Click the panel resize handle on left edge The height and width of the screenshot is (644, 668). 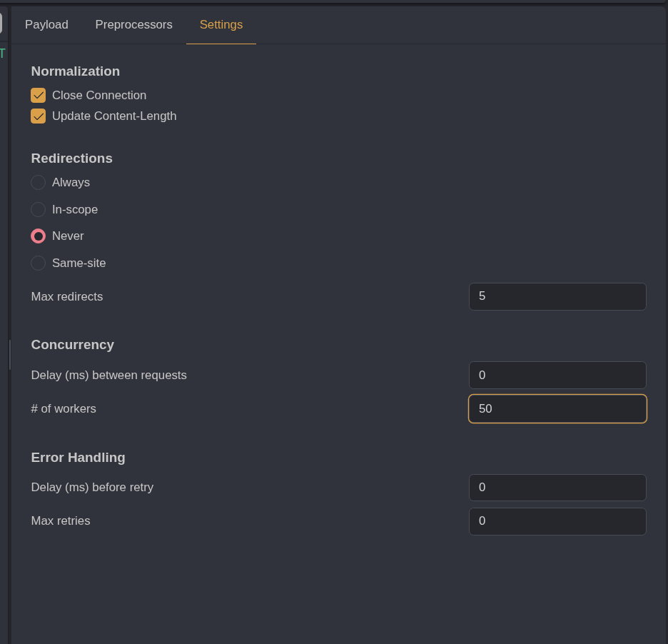[x=9, y=355]
